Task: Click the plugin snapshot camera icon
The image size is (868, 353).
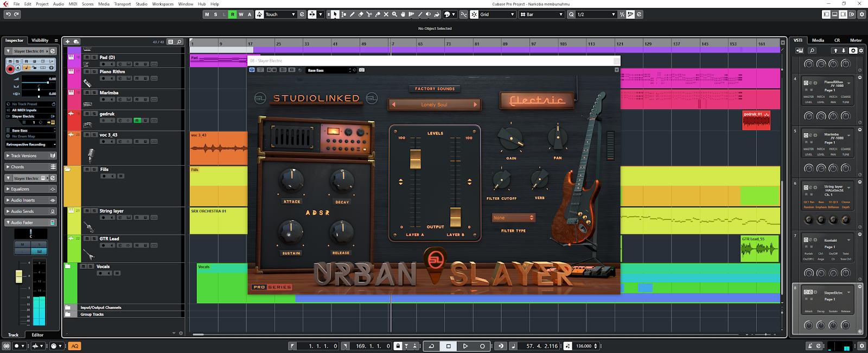Action: (x=362, y=70)
